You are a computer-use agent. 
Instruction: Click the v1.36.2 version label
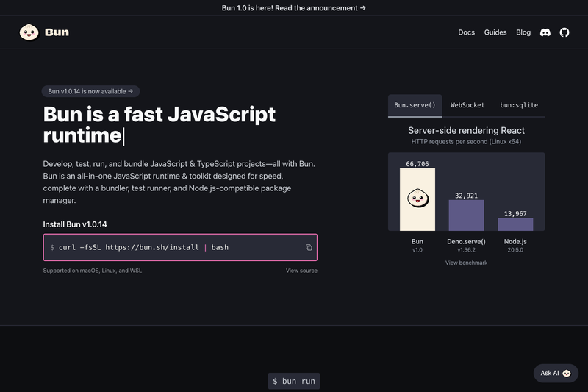click(x=466, y=250)
